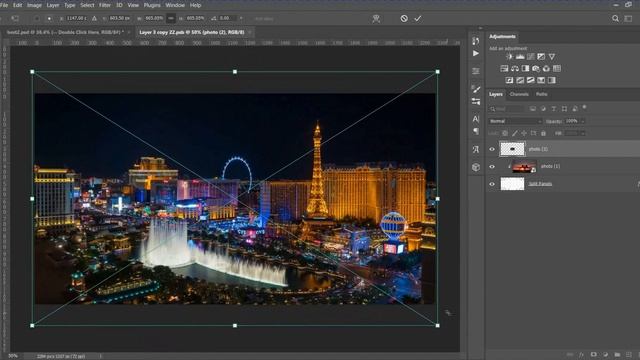This screenshot has height=360, width=640.
Task: Select the photo (2) layer thumbnail
Action: coord(512,149)
